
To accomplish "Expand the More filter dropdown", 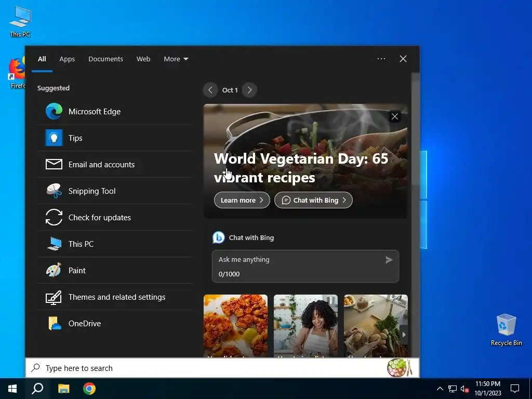I will pyautogui.click(x=176, y=59).
